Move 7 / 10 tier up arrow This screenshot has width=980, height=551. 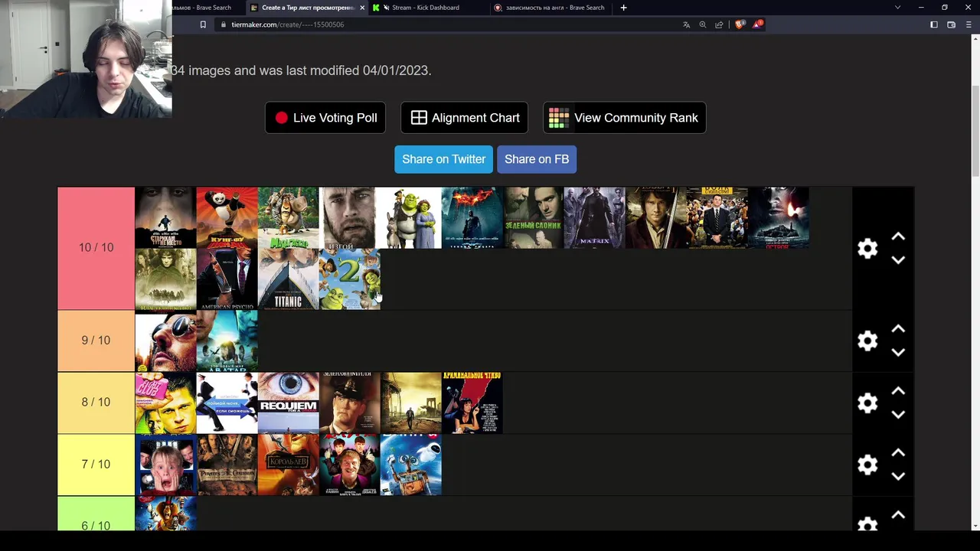tap(898, 453)
